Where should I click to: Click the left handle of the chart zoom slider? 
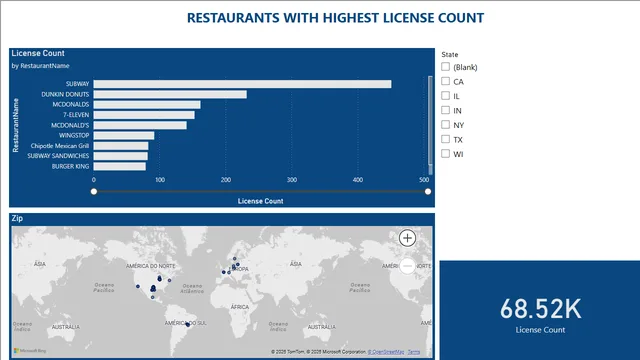(94, 191)
